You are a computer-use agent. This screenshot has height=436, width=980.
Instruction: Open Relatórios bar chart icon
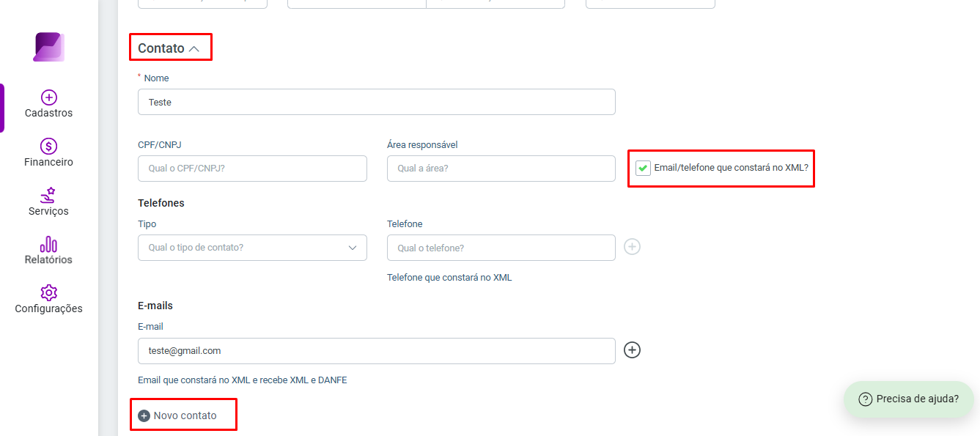point(48,244)
